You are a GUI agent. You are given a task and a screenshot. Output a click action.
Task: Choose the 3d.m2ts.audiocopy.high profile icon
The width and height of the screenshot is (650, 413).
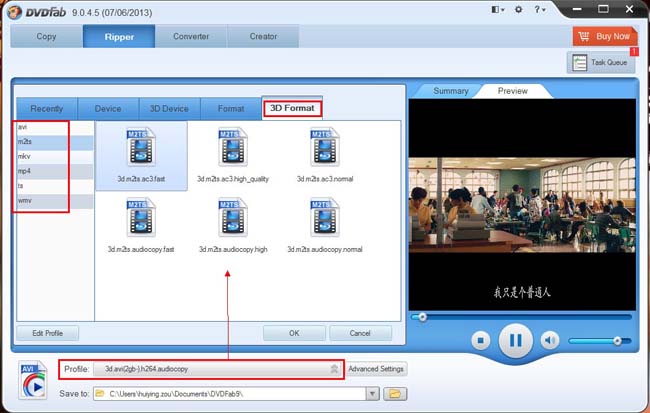(233, 218)
